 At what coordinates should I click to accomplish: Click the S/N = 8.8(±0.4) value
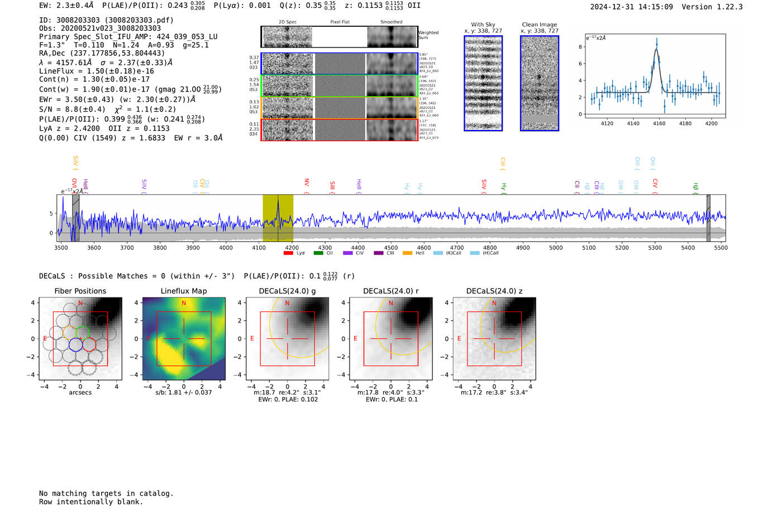click(72, 109)
